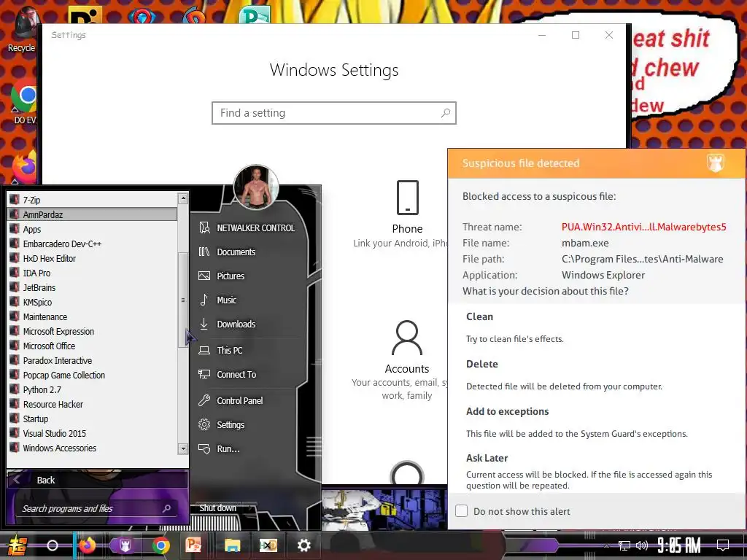Click the Start button on taskbar
This screenshot has width=747, height=560.
tap(18, 545)
